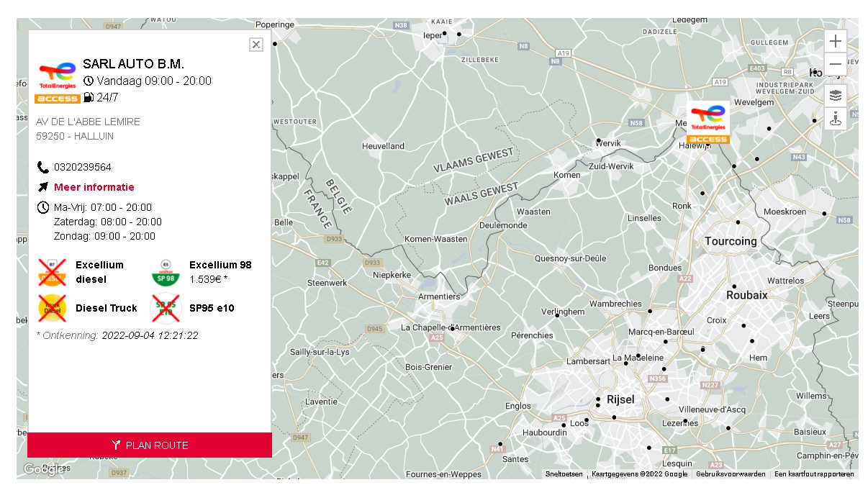
Task: Click the arrow icon beside Meer informatie
Action: (43, 187)
